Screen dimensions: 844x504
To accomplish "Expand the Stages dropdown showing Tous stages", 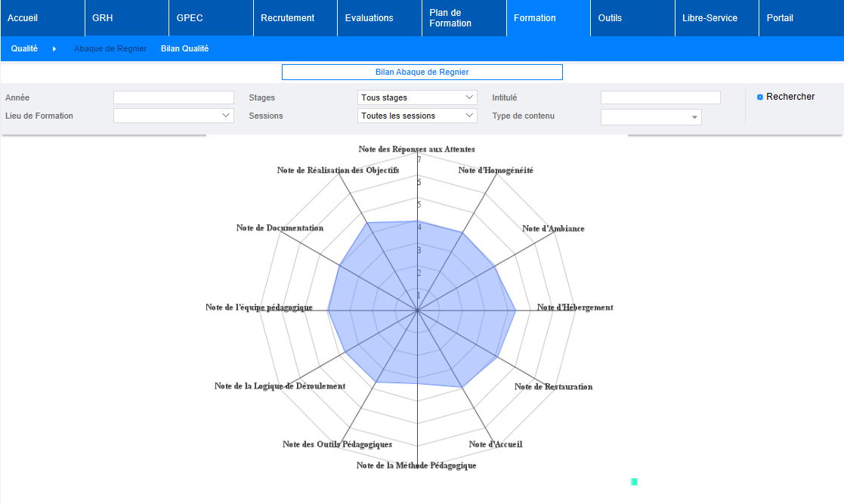I will 416,97.
